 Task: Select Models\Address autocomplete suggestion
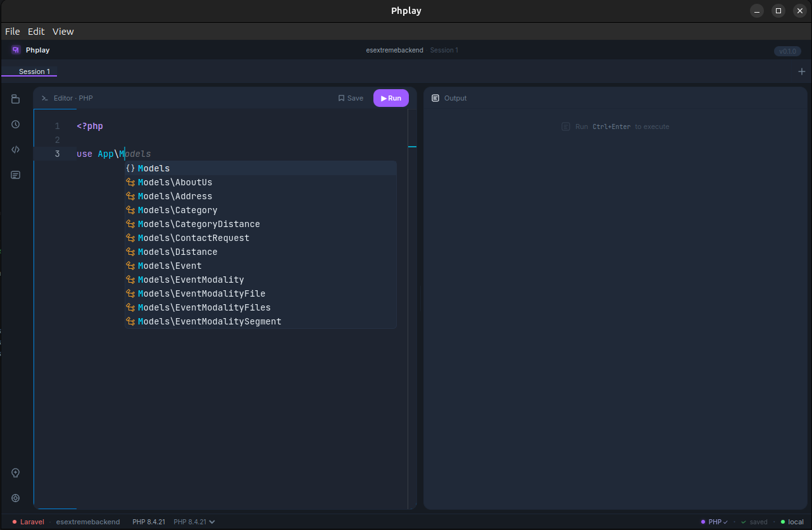pos(261,196)
